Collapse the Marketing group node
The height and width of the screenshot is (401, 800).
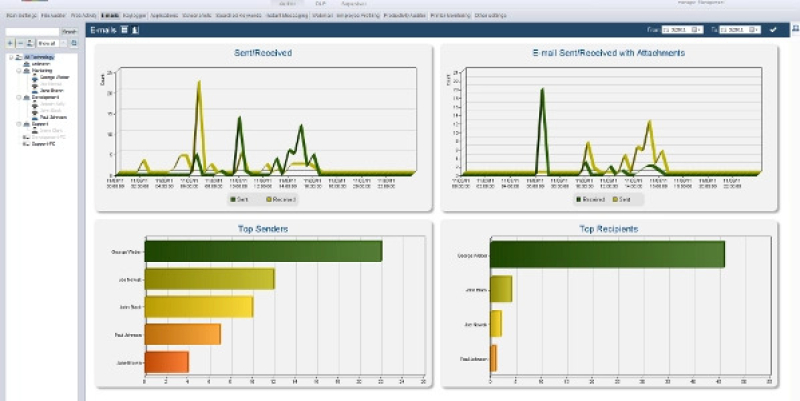coord(19,70)
